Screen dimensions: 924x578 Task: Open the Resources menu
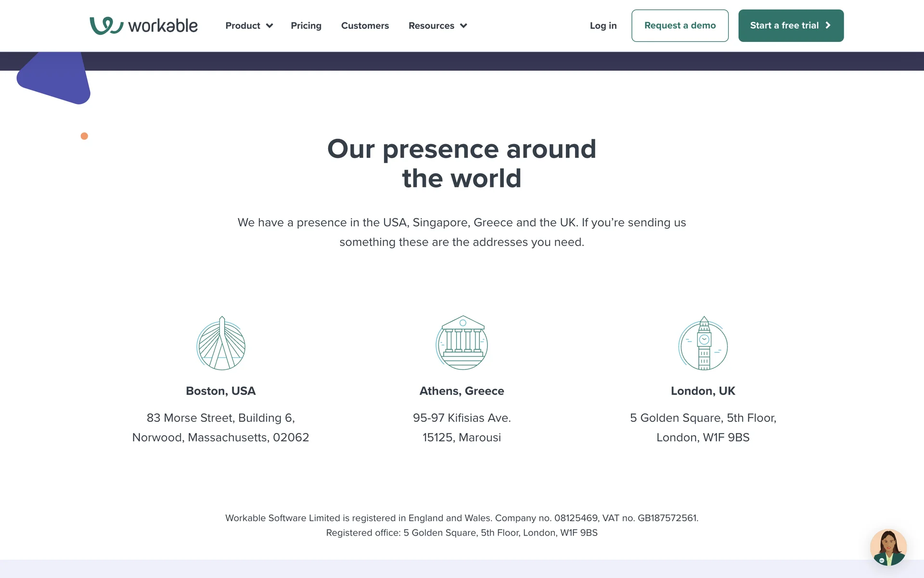point(431,26)
